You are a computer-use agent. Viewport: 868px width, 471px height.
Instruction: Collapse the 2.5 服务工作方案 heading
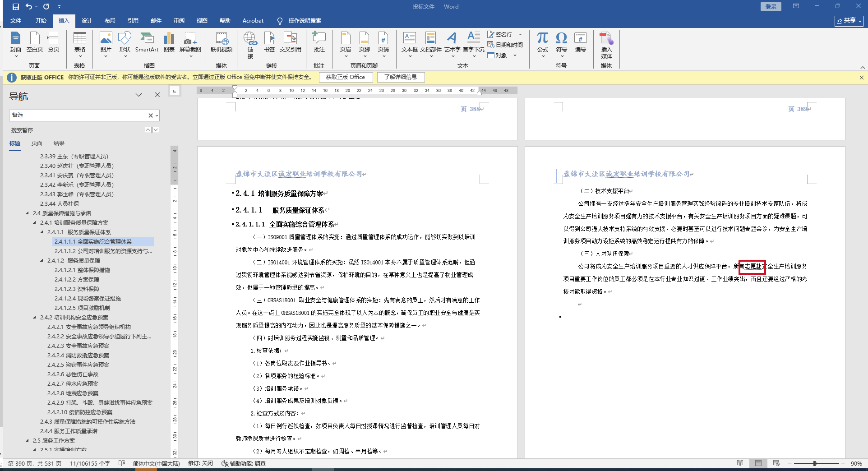pos(28,441)
